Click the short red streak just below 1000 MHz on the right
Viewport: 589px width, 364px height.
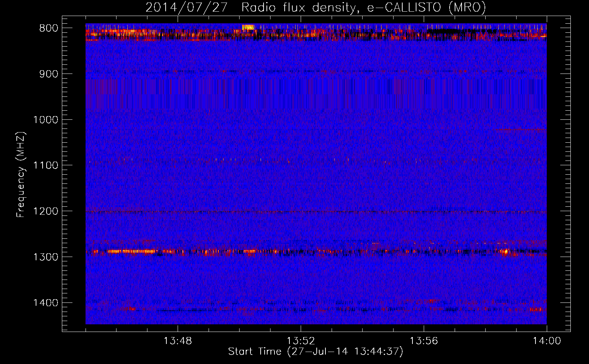click(x=522, y=129)
